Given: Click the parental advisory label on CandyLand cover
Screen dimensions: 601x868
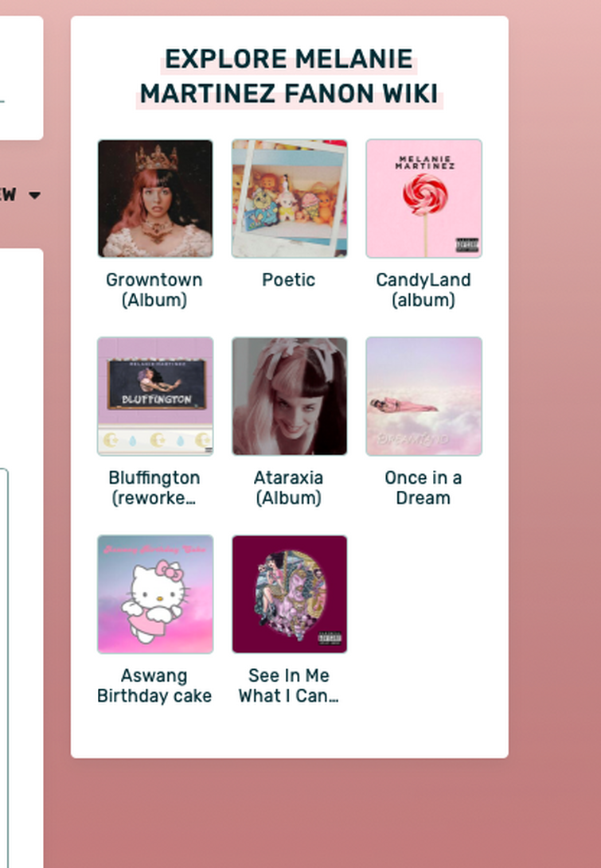Looking at the screenshot, I should [467, 245].
